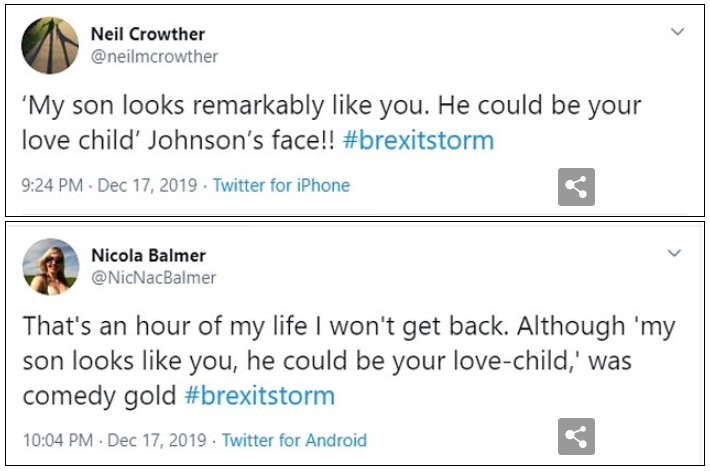The width and height of the screenshot is (710, 471).
Task: Click the Twitter for iPhone source link
Action: point(281,185)
